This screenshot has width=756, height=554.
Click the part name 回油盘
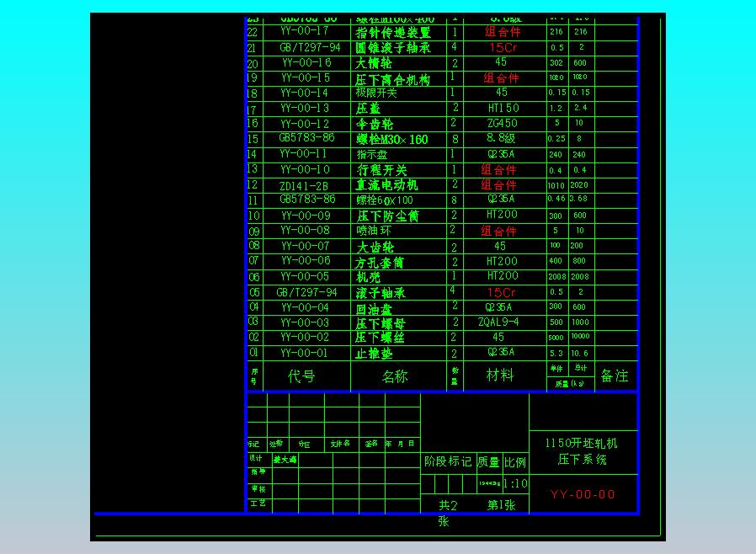pyautogui.click(x=374, y=309)
